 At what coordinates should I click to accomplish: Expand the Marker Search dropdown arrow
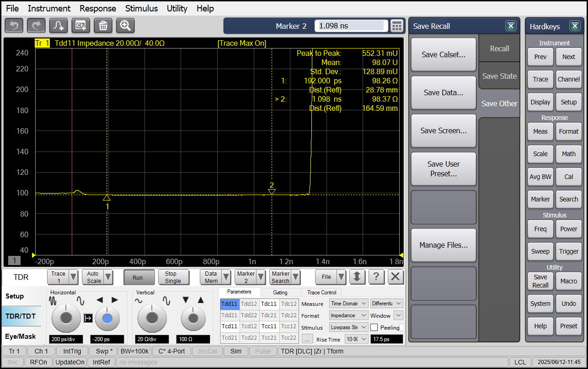point(296,277)
